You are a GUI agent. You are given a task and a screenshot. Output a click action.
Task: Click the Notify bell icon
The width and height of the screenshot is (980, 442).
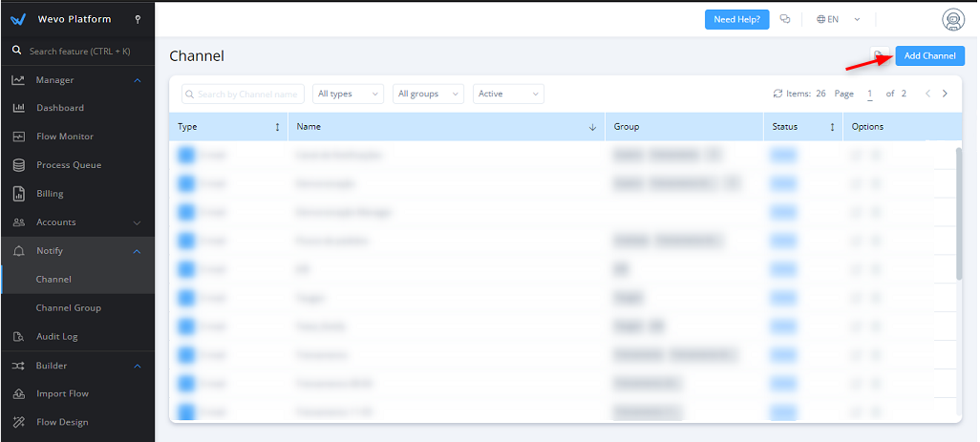[19, 251]
